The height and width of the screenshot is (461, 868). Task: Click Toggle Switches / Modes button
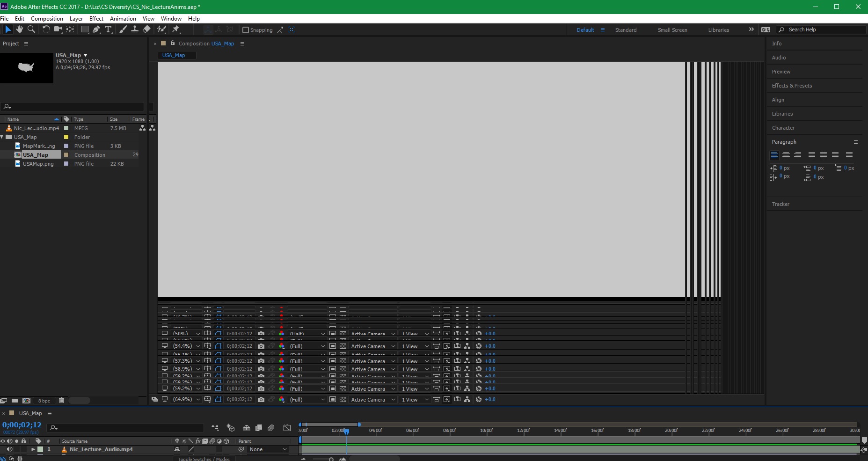pyautogui.click(x=204, y=459)
